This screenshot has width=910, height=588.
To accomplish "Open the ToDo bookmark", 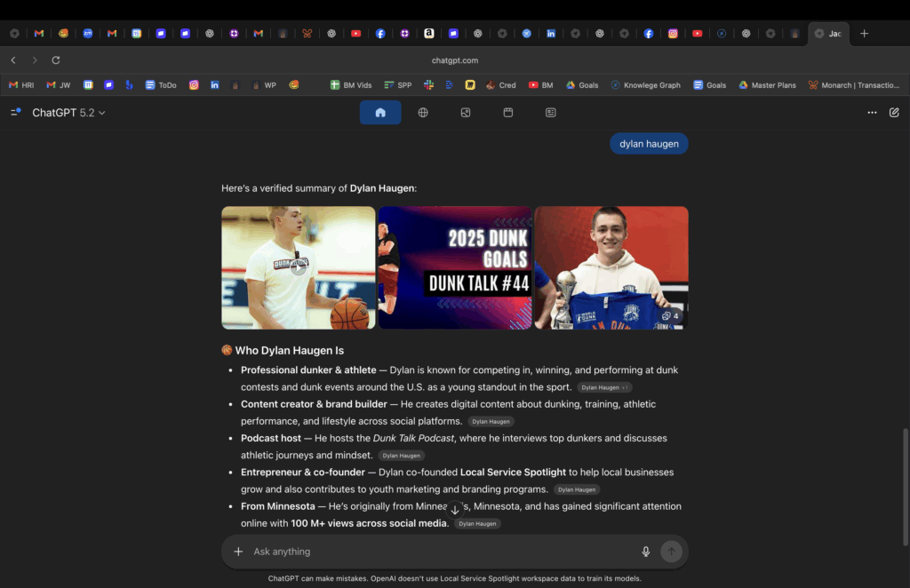I will 162,85.
